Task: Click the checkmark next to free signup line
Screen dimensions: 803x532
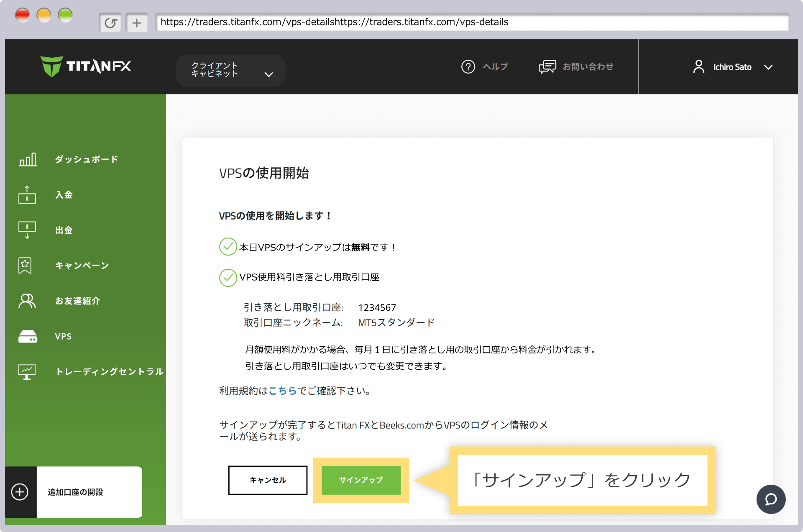Action: pyautogui.click(x=228, y=247)
